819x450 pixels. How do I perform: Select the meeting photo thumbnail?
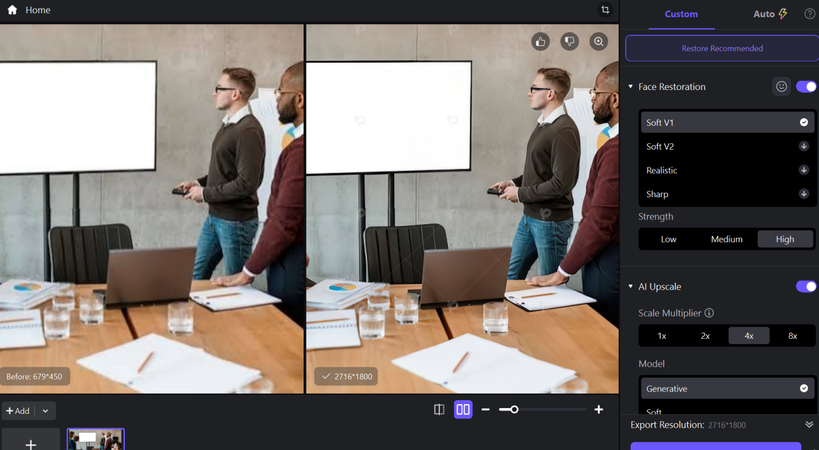pyautogui.click(x=96, y=439)
